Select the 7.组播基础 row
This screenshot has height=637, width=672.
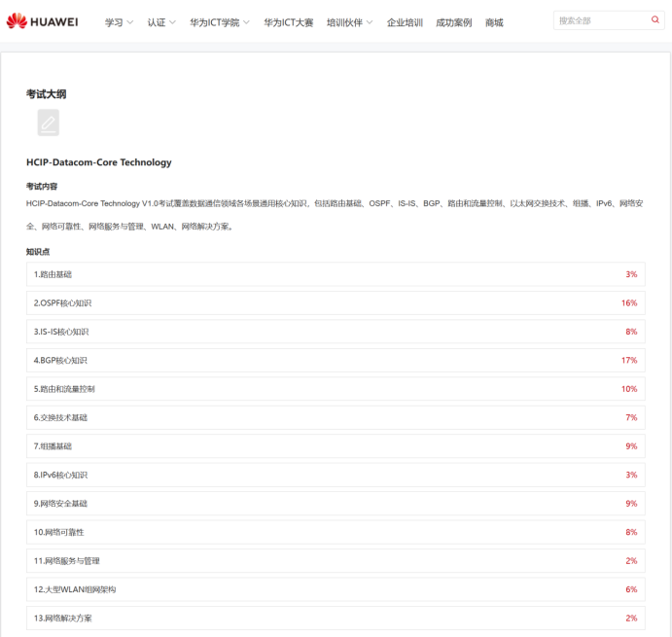(x=336, y=446)
